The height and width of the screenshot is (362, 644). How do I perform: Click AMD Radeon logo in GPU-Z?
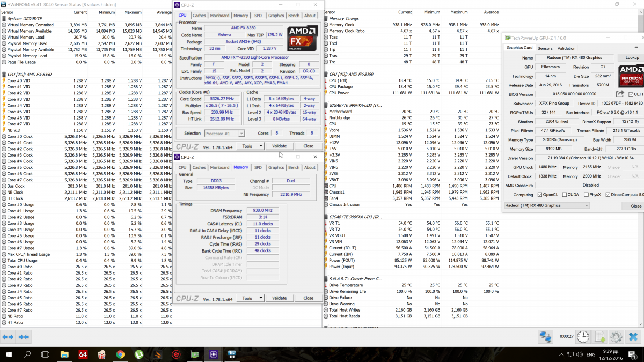pos(630,76)
